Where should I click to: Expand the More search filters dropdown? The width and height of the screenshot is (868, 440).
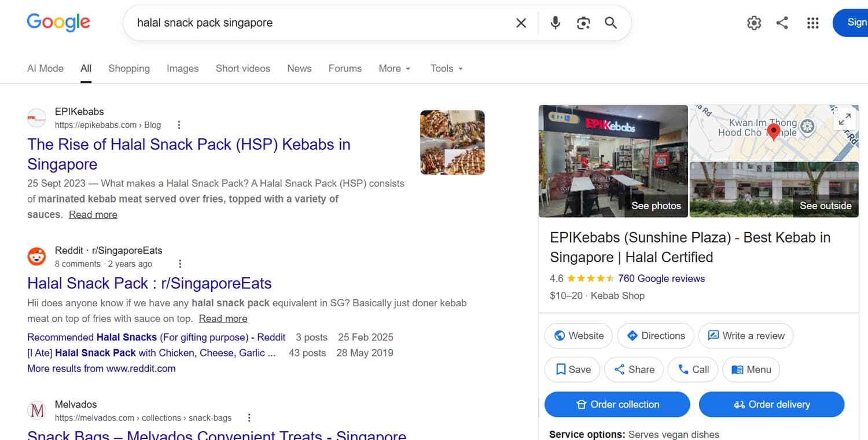point(395,68)
